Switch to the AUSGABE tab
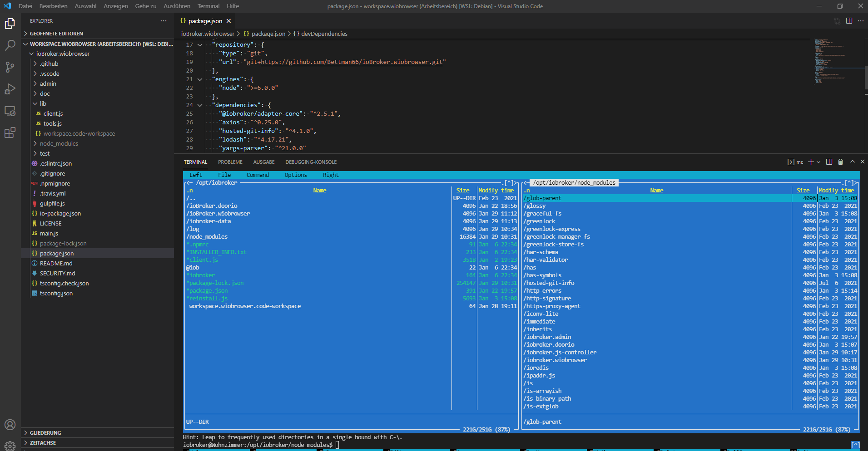This screenshot has height=451, width=868. click(x=264, y=162)
